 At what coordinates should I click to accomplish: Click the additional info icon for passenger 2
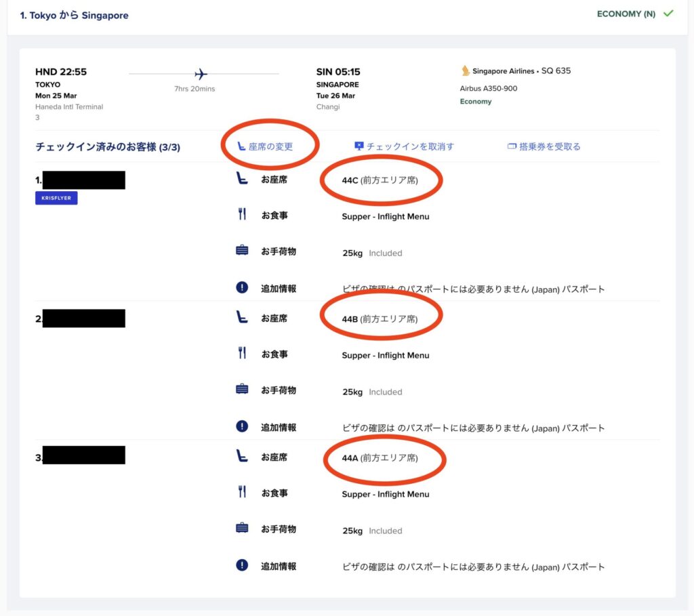242,426
